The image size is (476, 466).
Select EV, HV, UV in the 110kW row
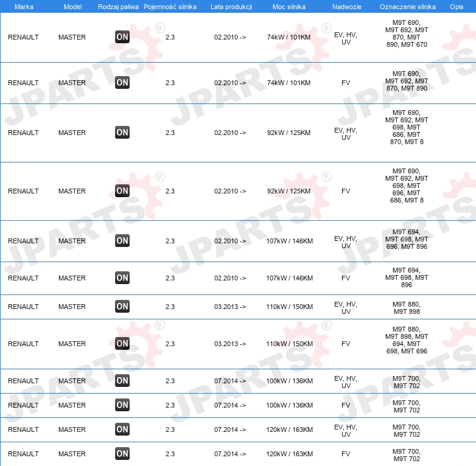pos(346,308)
